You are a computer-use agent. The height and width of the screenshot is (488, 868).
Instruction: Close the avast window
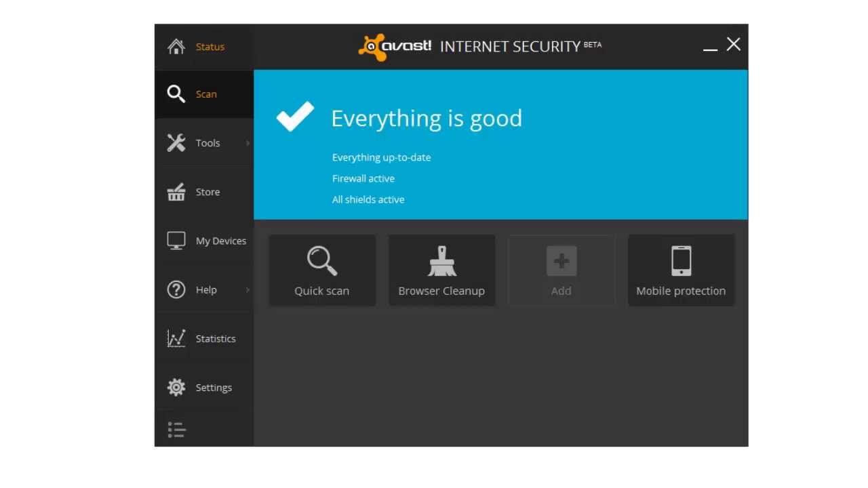[x=734, y=44]
